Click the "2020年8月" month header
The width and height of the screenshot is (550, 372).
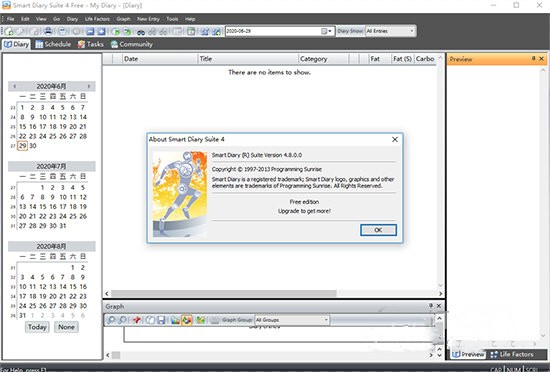point(52,246)
